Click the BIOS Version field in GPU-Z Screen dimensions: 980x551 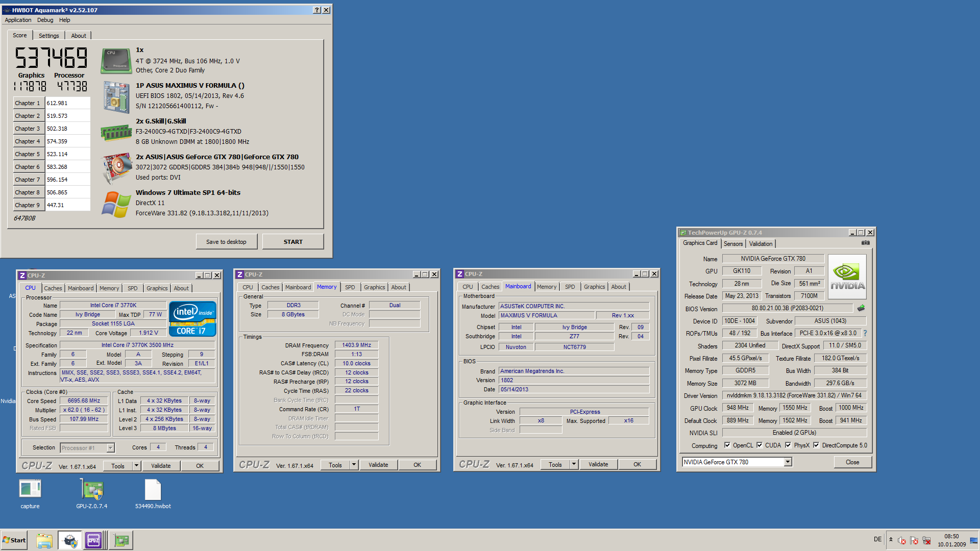coord(787,308)
